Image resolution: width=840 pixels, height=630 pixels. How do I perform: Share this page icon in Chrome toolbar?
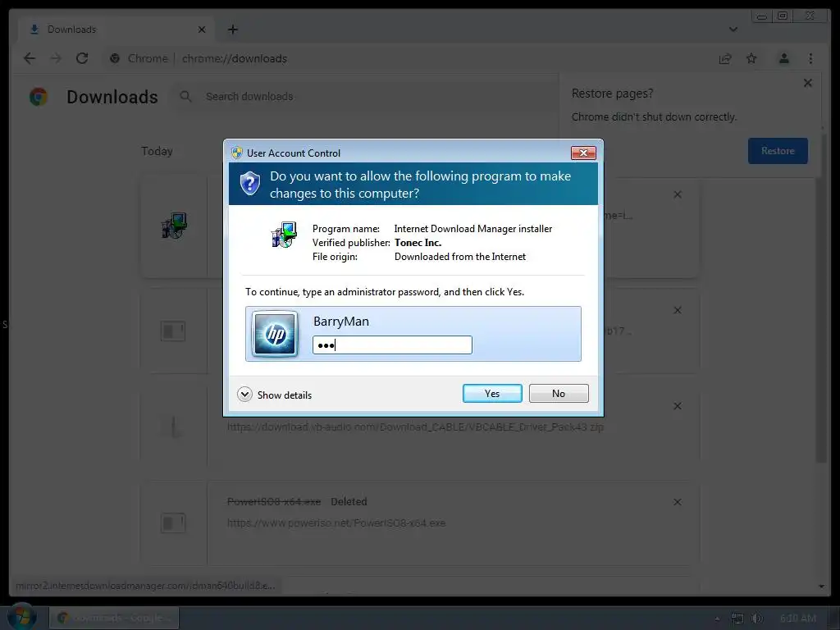point(725,58)
